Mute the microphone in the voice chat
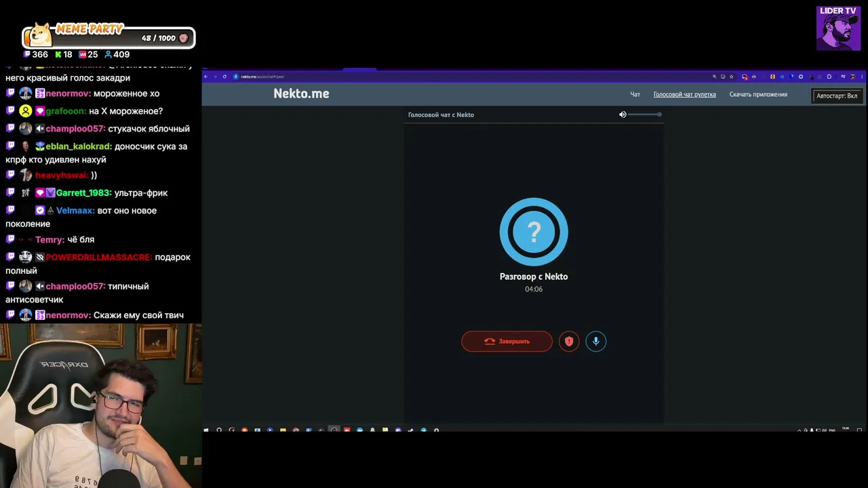Image resolution: width=868 pixels, height=488 pixels. [x=596, y=342]
